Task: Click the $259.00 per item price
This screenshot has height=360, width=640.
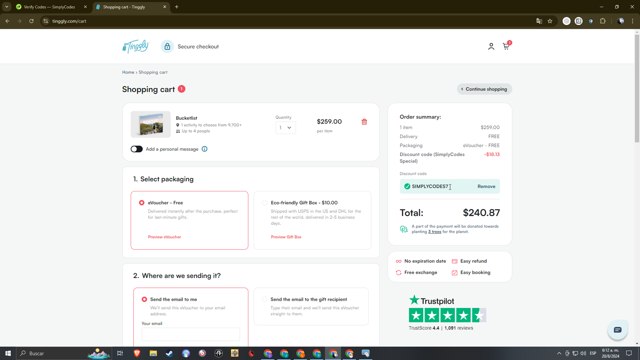Action: coord(329,122)
